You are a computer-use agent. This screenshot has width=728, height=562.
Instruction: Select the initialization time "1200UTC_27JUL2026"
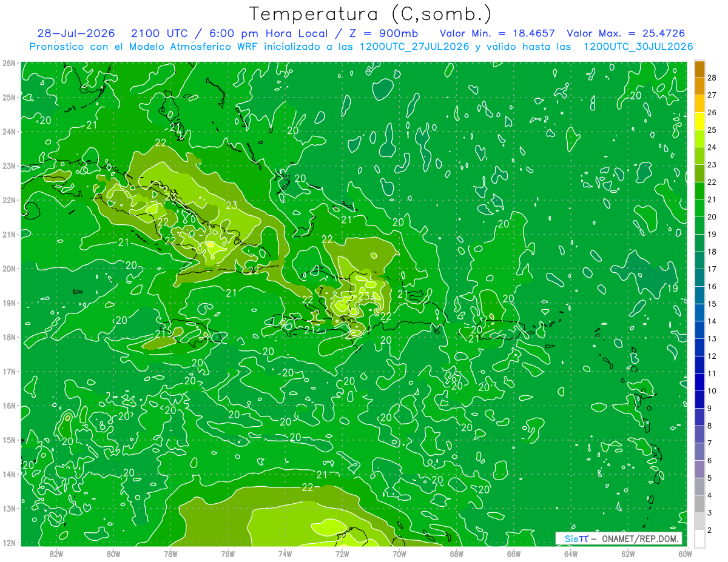coord(414,46)
